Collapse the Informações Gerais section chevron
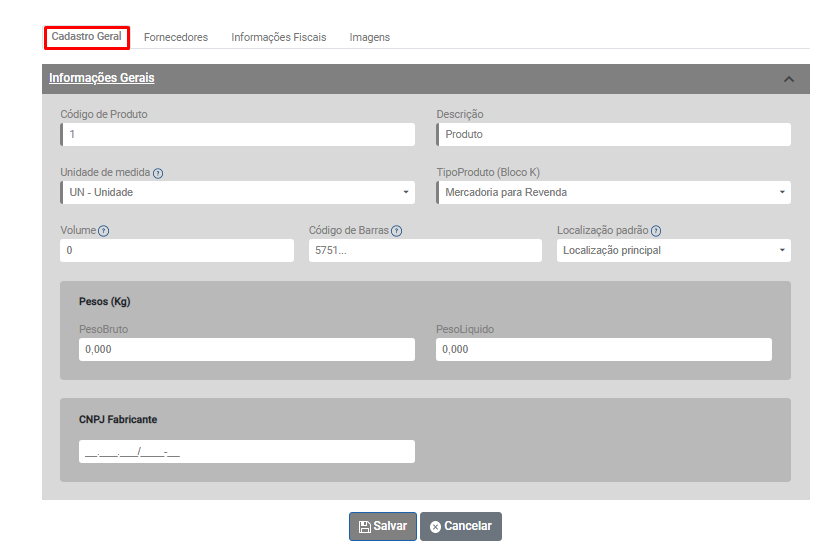 788,79
